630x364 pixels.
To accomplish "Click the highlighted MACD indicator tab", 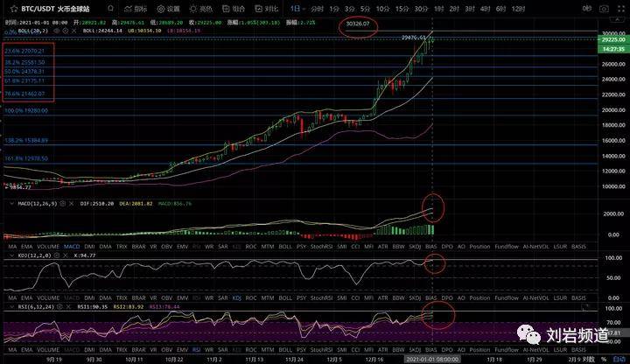I will (x=73, y=248).
